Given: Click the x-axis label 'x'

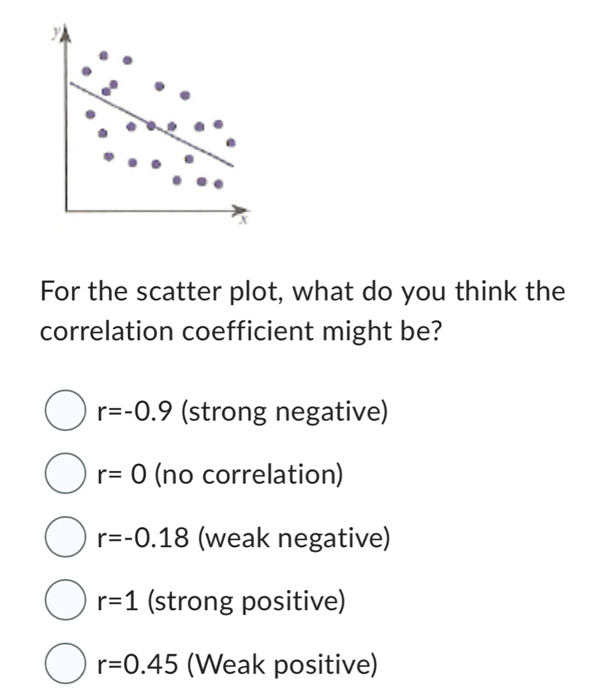Looking at the screenshot, I should point(243,219).
